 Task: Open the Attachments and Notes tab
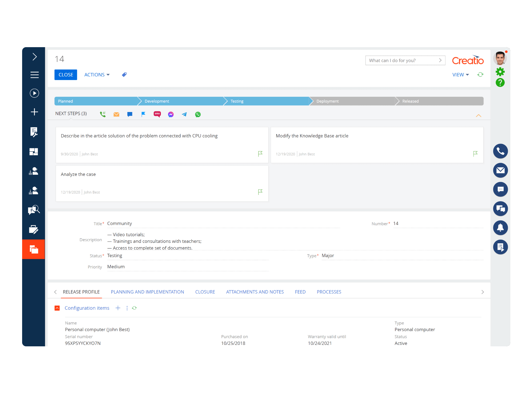pos(255,292)
